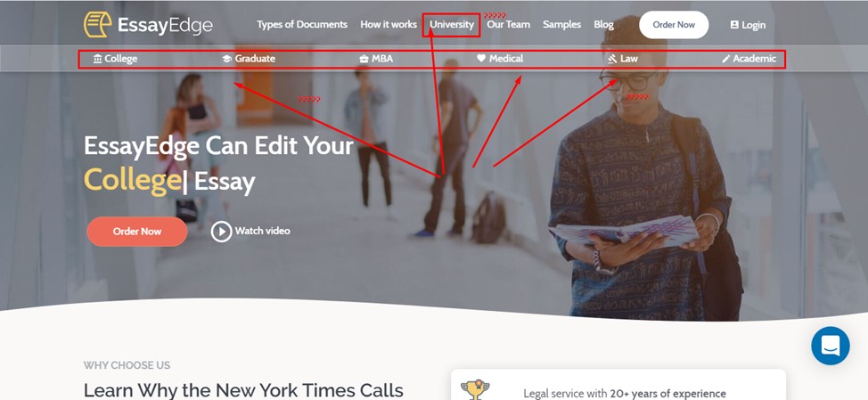Click the MBA briefcase icon
The height and width of the screenshot is (400, 868).
tap(364, 59)
